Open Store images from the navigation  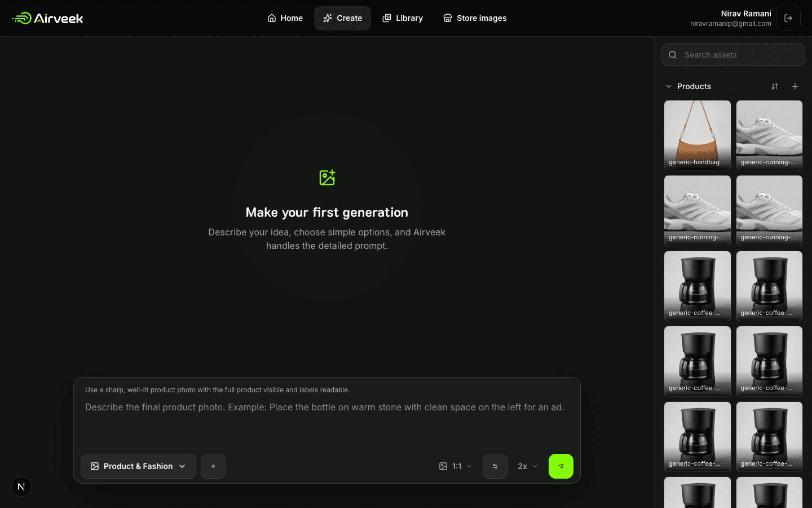(x=475, y=18)
